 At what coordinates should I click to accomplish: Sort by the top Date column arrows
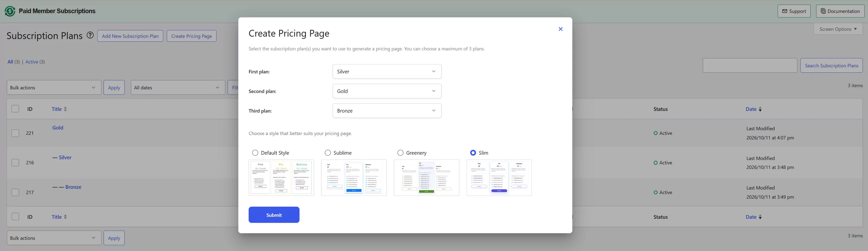pos(760,109)
